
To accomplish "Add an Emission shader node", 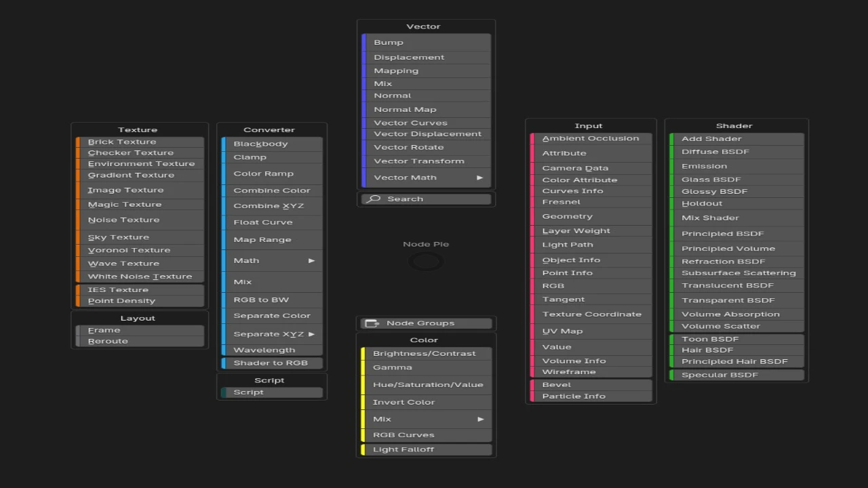I will [x=704, y=167].
